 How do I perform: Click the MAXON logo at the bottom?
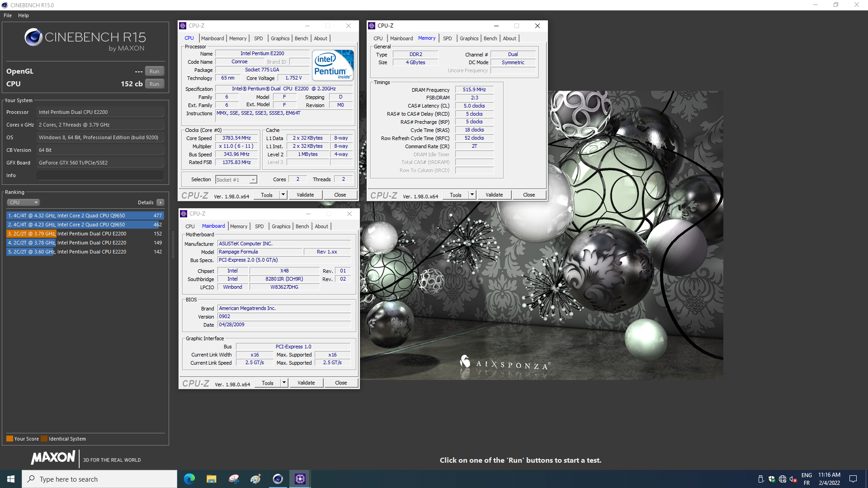point(53,458)
